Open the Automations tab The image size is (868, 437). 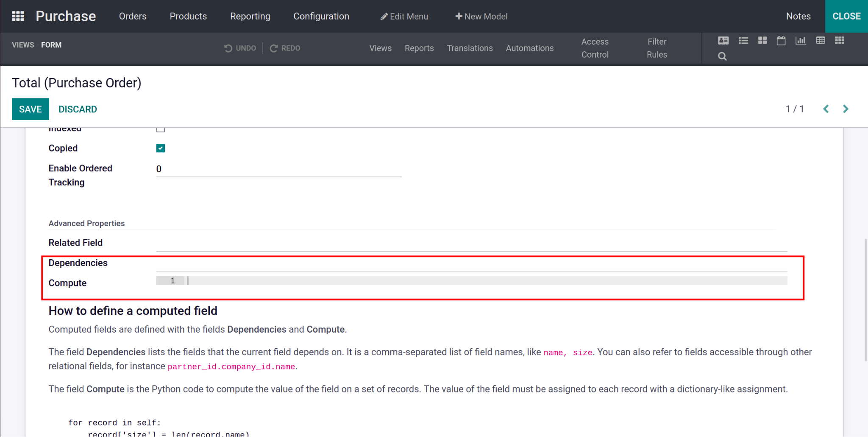(x=530, y=48)
